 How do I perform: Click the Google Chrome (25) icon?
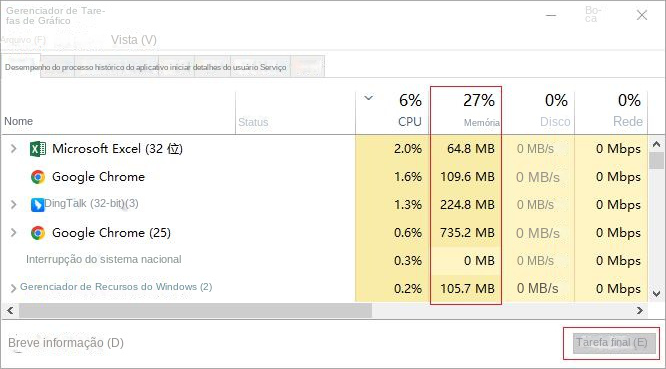(38, 233)
